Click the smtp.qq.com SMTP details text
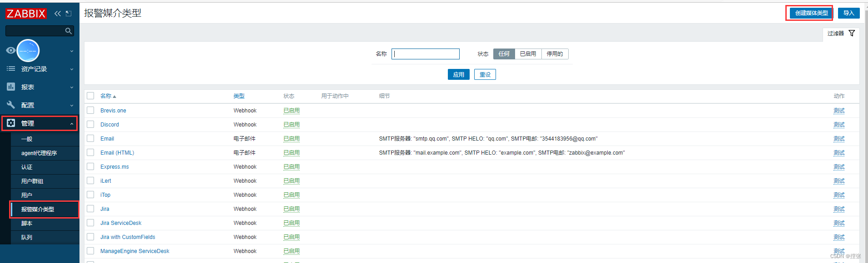Viewport: 868px width, 263px height. click(x=488, y=139)
